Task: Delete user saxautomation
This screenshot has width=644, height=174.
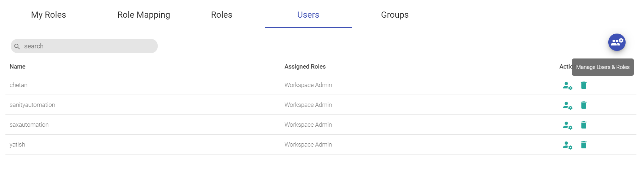Action: (584, 125)
